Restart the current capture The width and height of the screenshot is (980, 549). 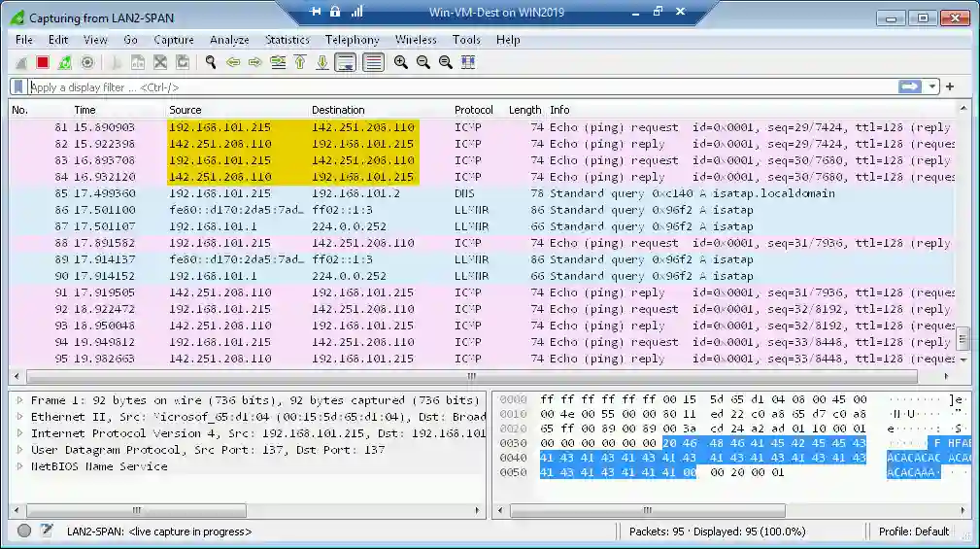(x=64, y=62)
